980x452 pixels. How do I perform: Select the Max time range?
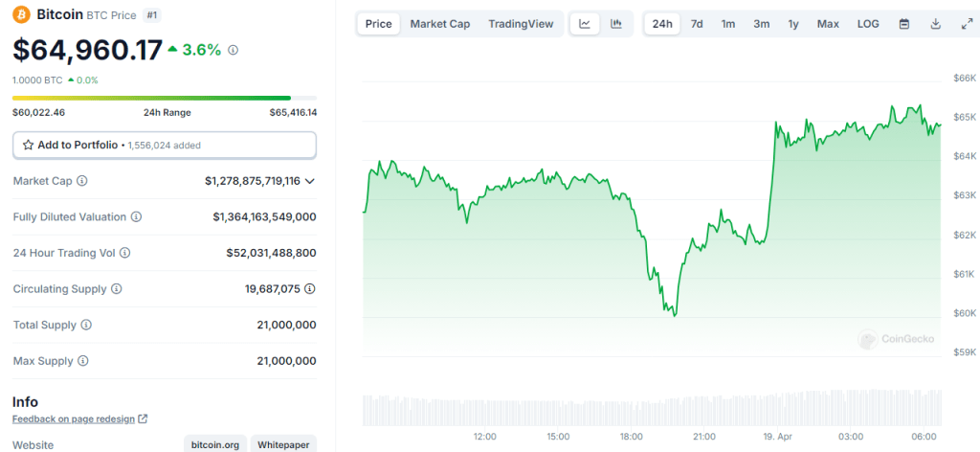(828, 24)
